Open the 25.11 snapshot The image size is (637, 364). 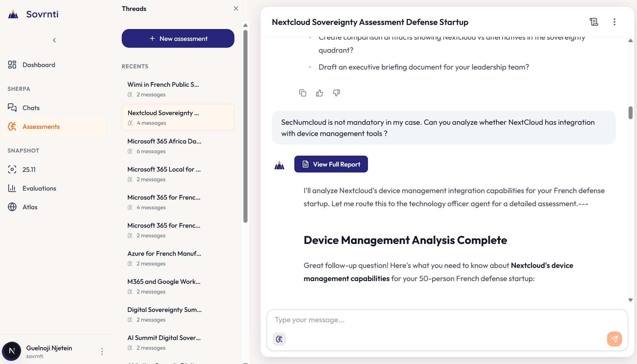pos(29,170)
